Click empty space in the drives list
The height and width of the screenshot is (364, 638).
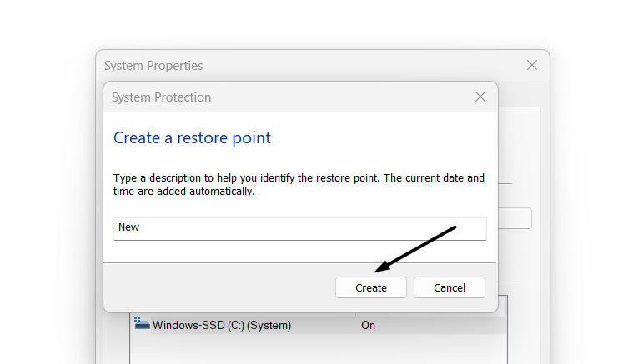pos(317,350)
